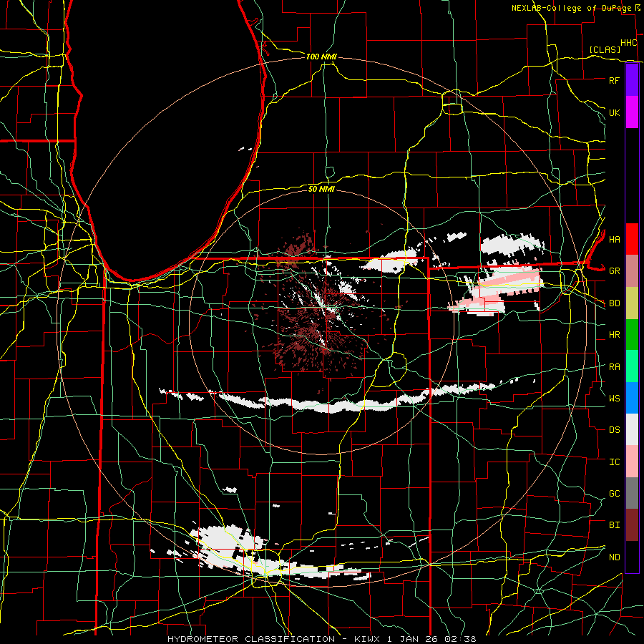
Task: Pick the yellow BD legend color swatch
Action: coord(632,303)
